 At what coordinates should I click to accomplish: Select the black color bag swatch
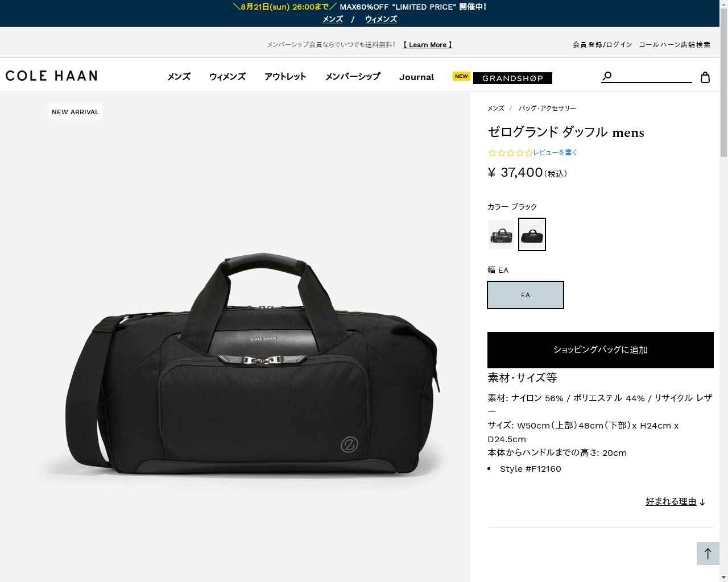pos(532,234)
